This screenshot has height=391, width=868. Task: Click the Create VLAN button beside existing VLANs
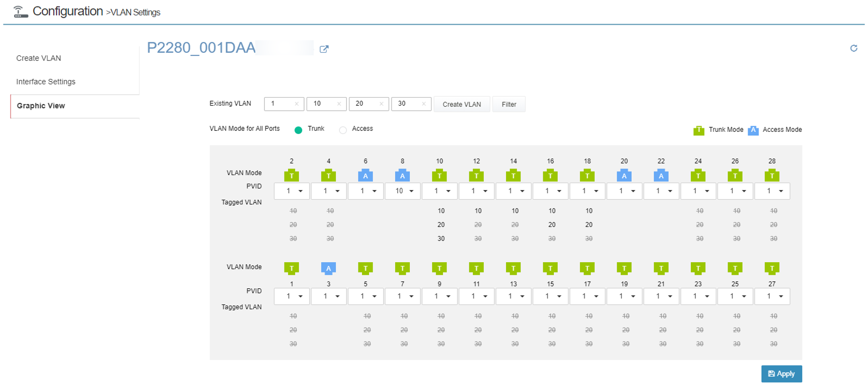tap(461, 104)
